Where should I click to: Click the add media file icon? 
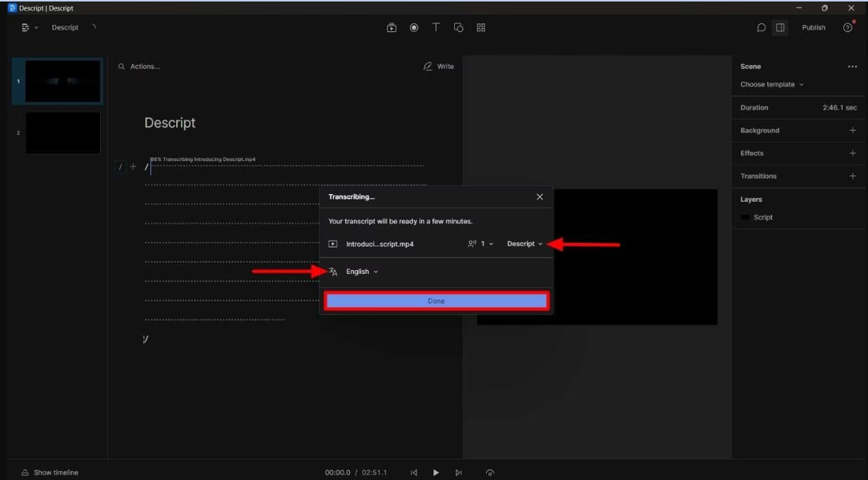point(392,28)
